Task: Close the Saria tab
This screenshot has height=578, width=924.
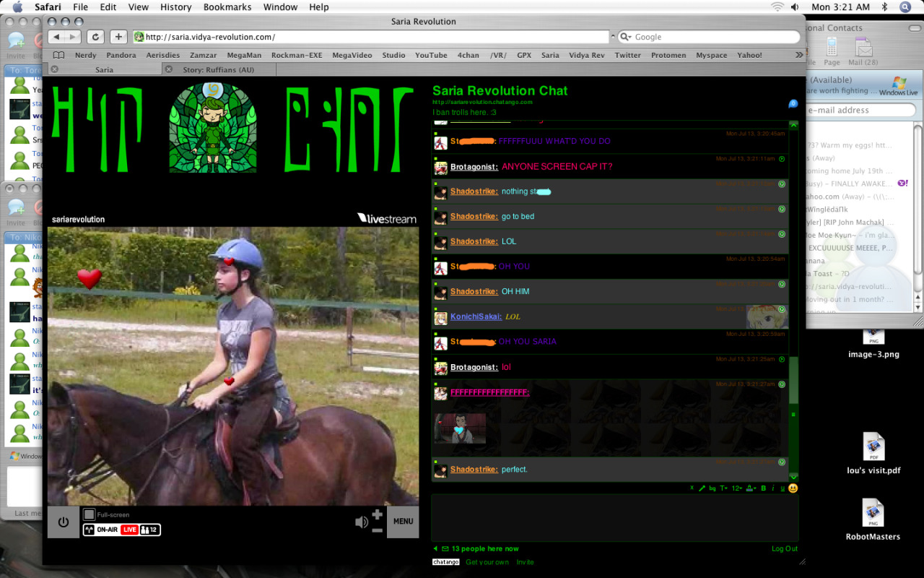Action: coord(54,69)
